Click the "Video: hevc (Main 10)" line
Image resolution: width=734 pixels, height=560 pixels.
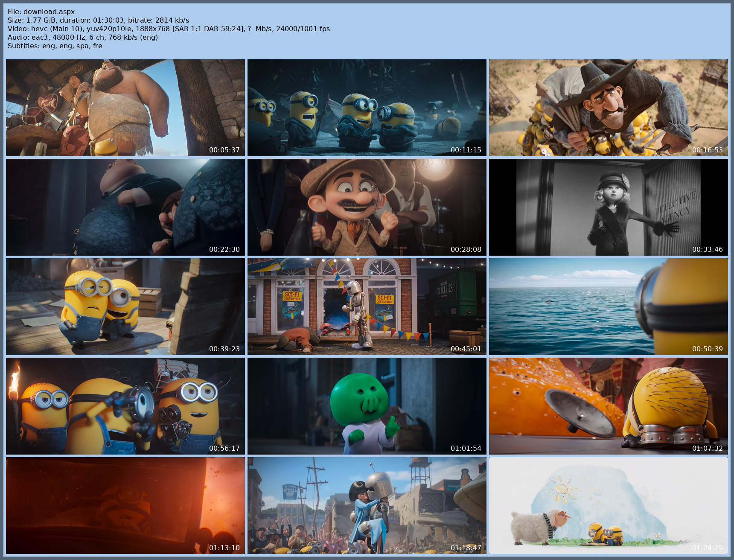169,29
